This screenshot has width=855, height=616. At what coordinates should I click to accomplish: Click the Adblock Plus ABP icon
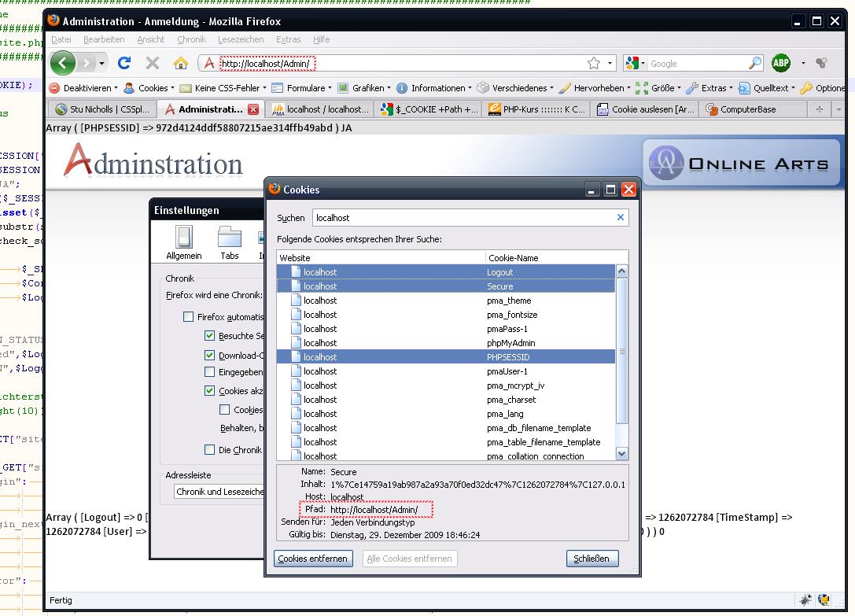click(781, 63)
